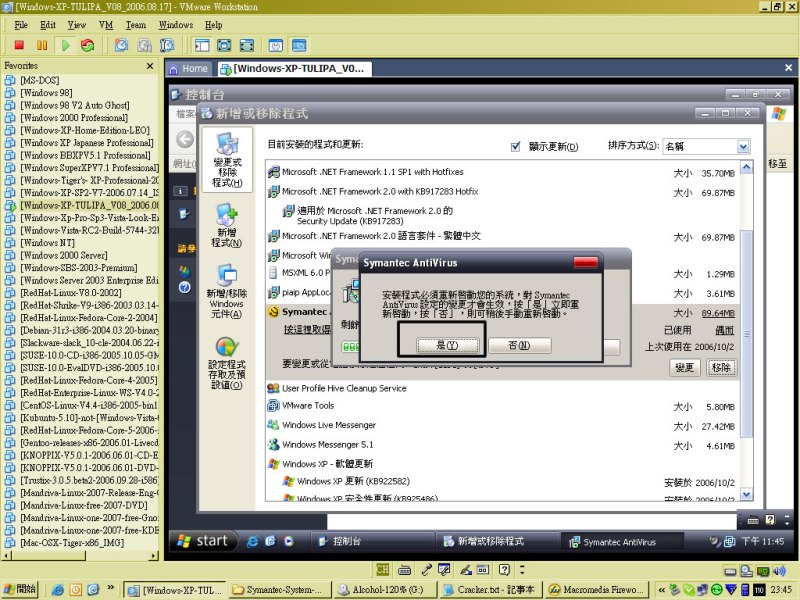Open the VM menu
The height and width of the screenshot is (600, 800).
click(x=106, y=25)
